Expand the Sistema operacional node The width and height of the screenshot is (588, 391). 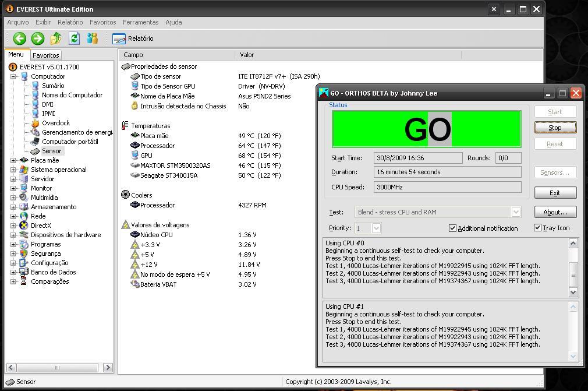(x=13, y=170)
